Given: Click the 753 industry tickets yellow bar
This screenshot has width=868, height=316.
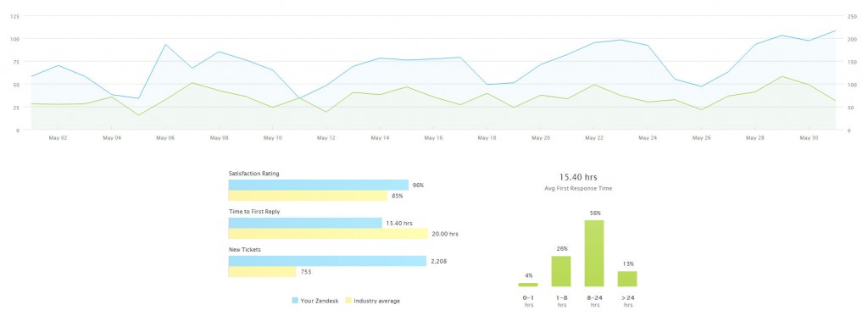Looking at the screenshot, I should click(x=263, y=272).
